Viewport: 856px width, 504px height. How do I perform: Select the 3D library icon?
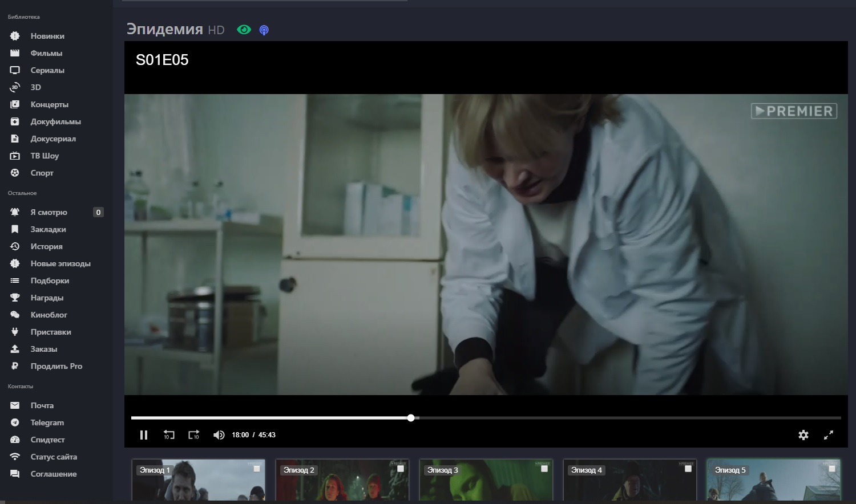(15, 87)
